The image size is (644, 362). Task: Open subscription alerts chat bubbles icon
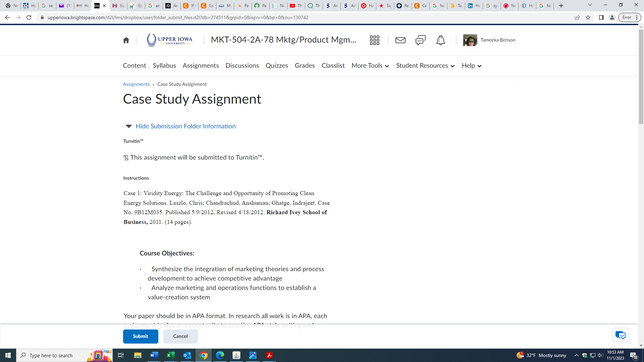tap(420, 40)
